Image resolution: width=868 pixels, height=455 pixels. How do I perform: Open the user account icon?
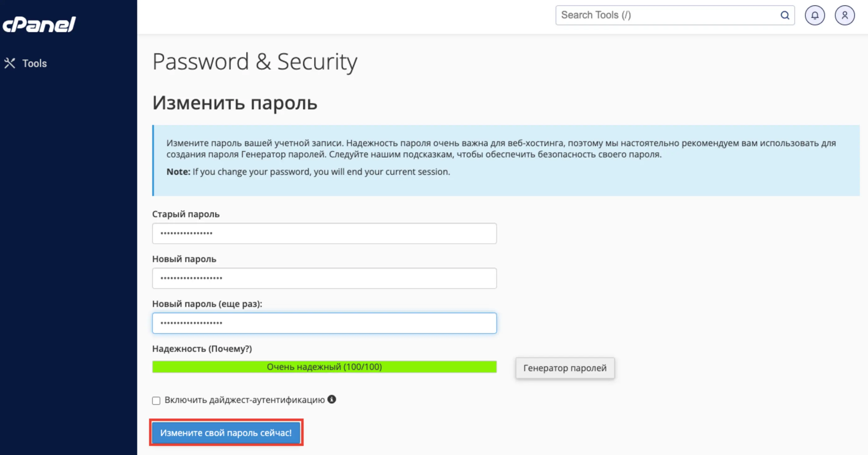(845, 15)
